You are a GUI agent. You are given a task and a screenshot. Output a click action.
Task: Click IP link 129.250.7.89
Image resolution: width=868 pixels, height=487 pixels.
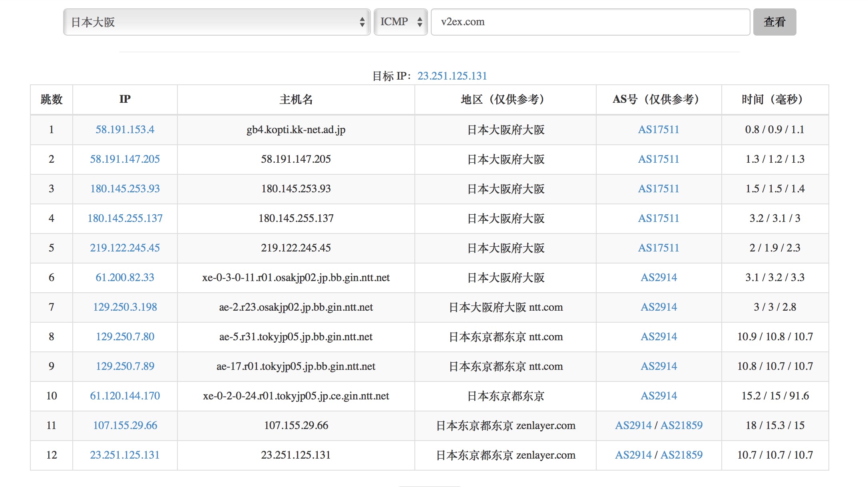point(125,366)
